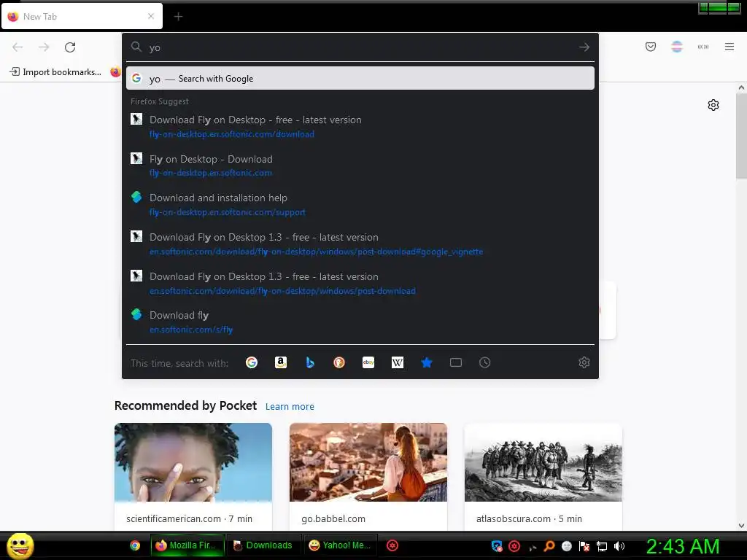Search bookmarks using the star icon

[x=427, y=363]
